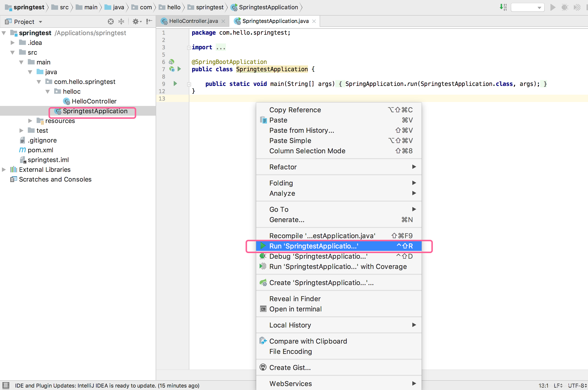Viewport: 588px width, 390px height.
Task: Choose Paste from History
Action: 339,130
